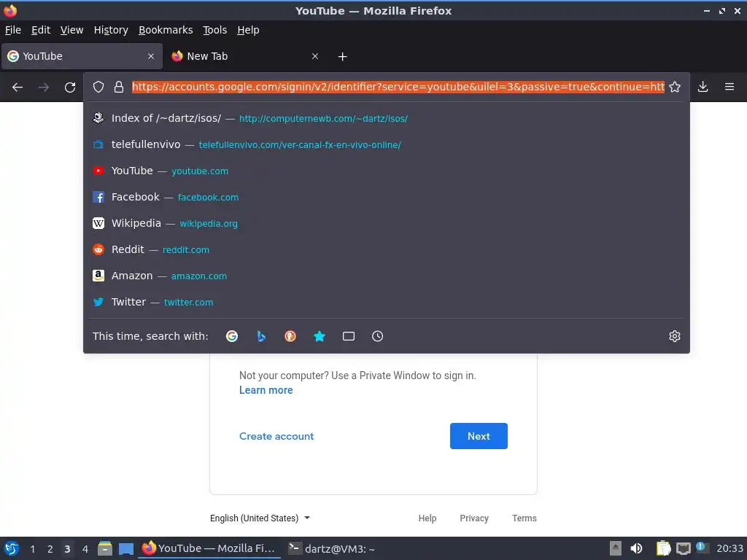Switch to the New Tab tab

[246, 56]
